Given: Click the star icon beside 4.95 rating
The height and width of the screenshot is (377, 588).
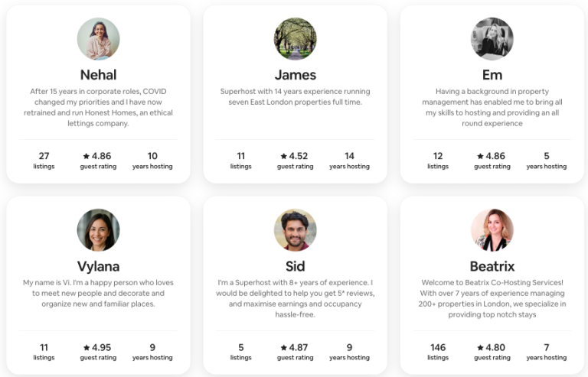Looking at the screenshot, I should click(87, 348).
